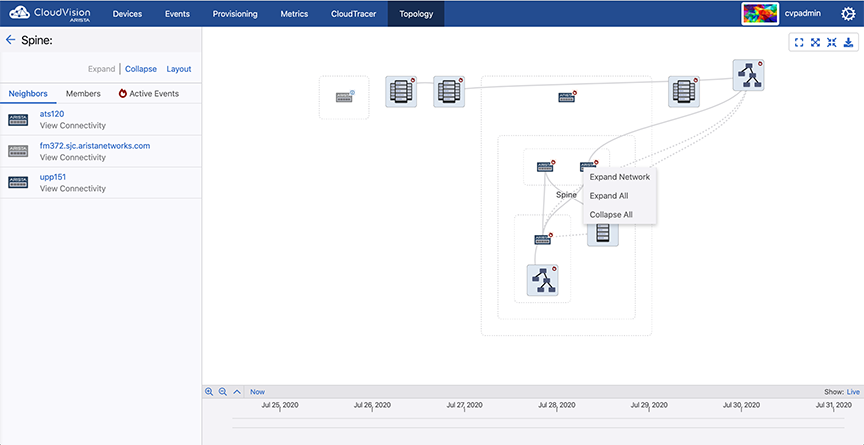The image size is (864, 445).
Task: Zoom out on the timeline
Action: tap(223, 392)
